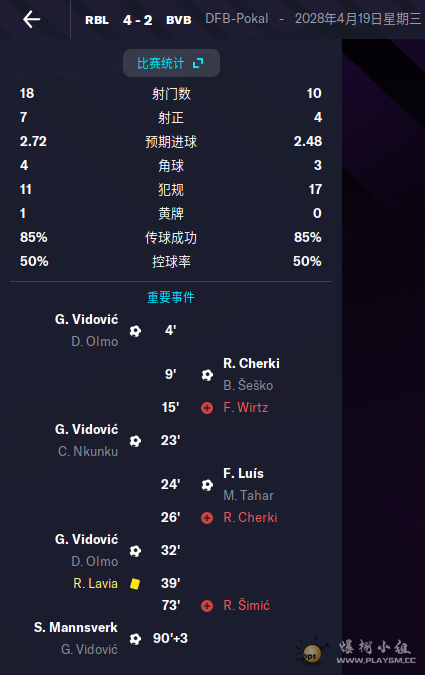The image size is (425, 675).
Task: Click F. Wirtz injury cross icon
Action: click(207, 408)
